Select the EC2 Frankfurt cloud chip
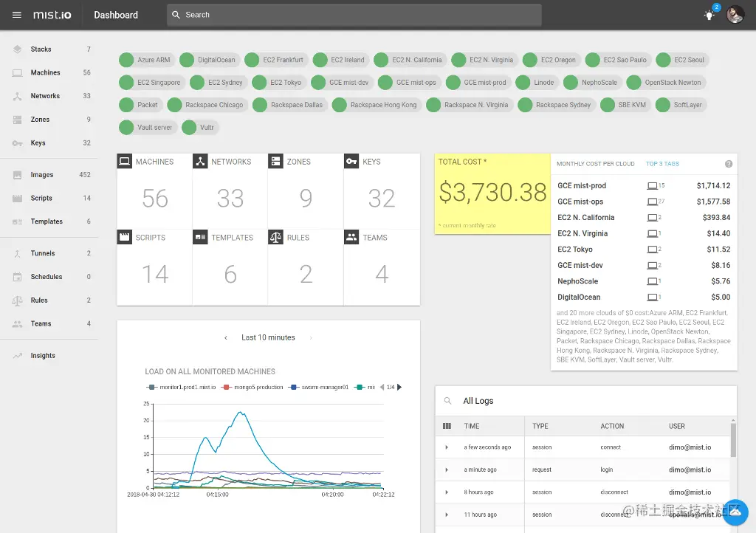The width and height of the screenshot is (756, 533). click(x=276, y=60)
